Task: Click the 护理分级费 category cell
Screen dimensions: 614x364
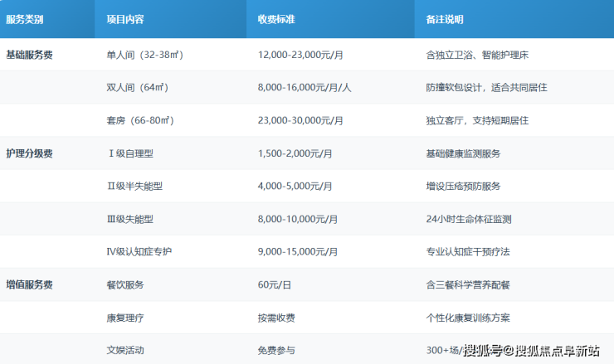Action: 29,153
